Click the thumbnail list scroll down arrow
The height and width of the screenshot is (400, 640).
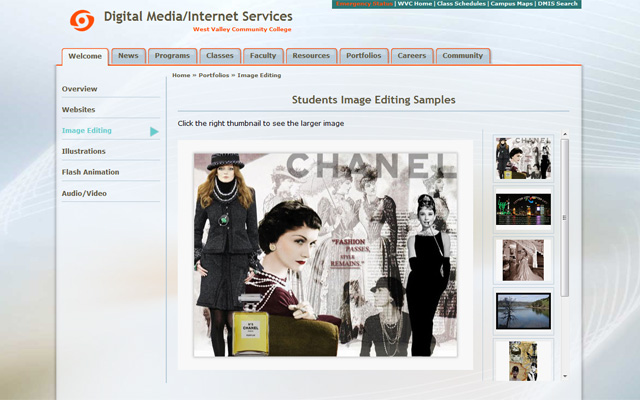click(565, 376)
